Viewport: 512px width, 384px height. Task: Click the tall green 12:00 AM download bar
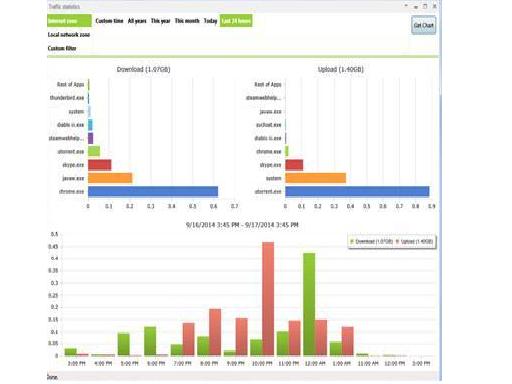[309, 304]
